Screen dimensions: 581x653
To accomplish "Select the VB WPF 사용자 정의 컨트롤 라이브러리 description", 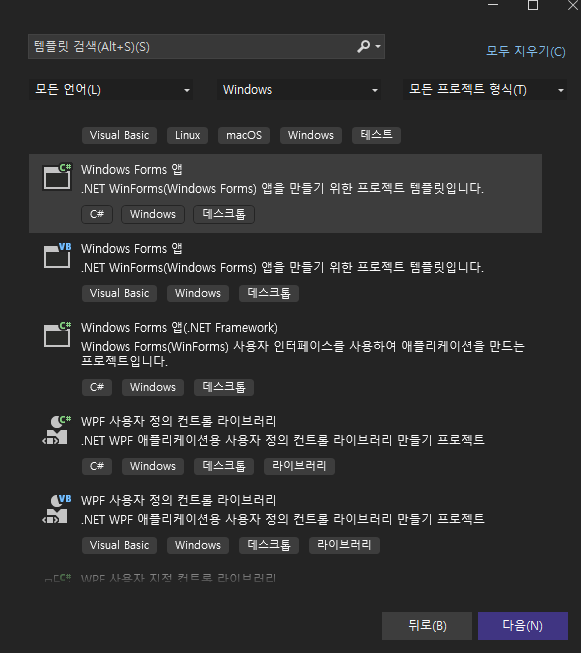I will click(283, 519).
